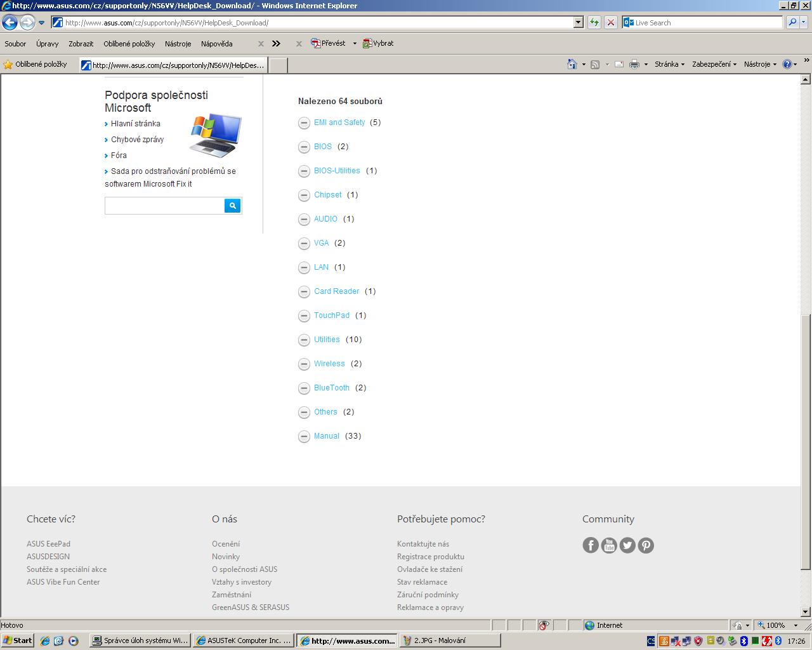Click the RSS feeds icon
Viewport: 812px width, 650px height.
click(595, 64)
